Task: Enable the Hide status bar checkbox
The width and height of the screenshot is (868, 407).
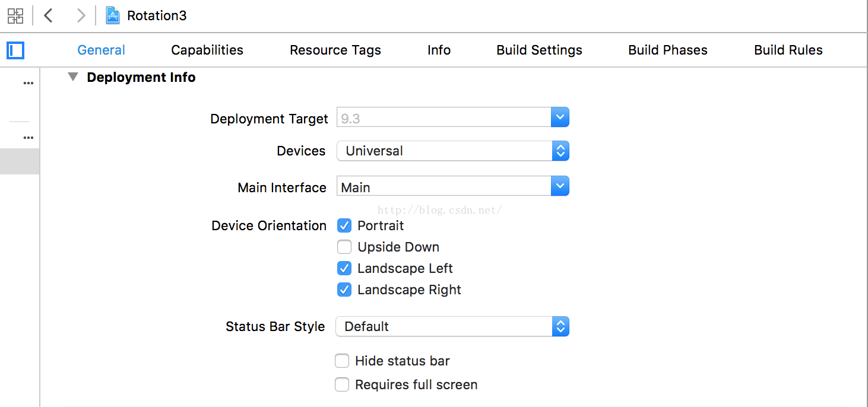Action: 342,361
